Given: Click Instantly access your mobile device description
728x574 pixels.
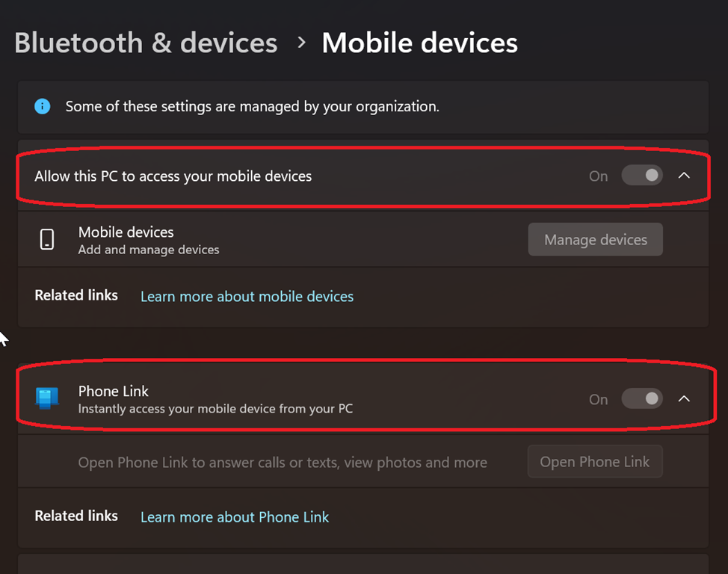Looking at the screenshot, I should [x=215, y=409].
